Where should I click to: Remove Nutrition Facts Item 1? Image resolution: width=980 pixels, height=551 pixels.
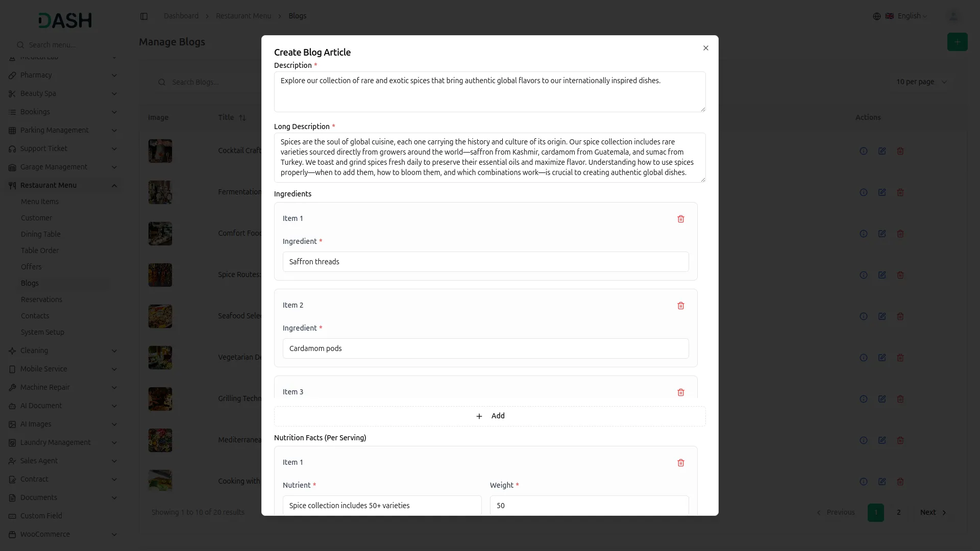pyautogui.click(x=680, y=463)
